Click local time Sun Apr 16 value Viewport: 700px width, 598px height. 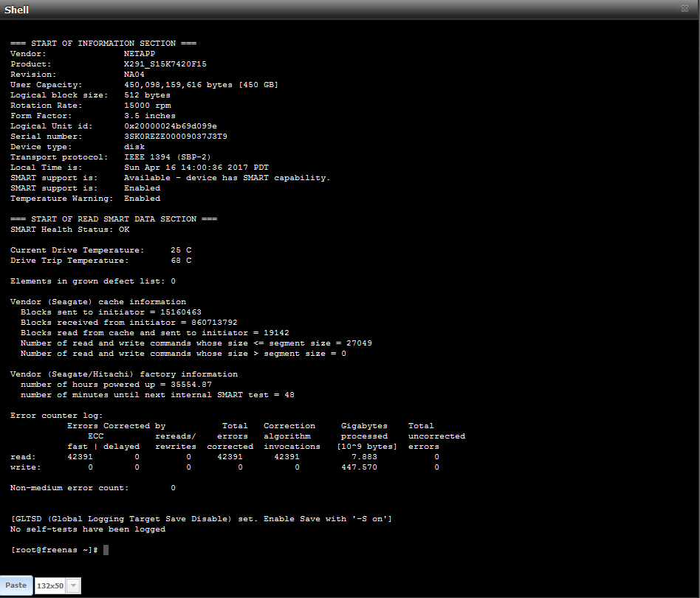pyautogui.click(x=196, y=168)
